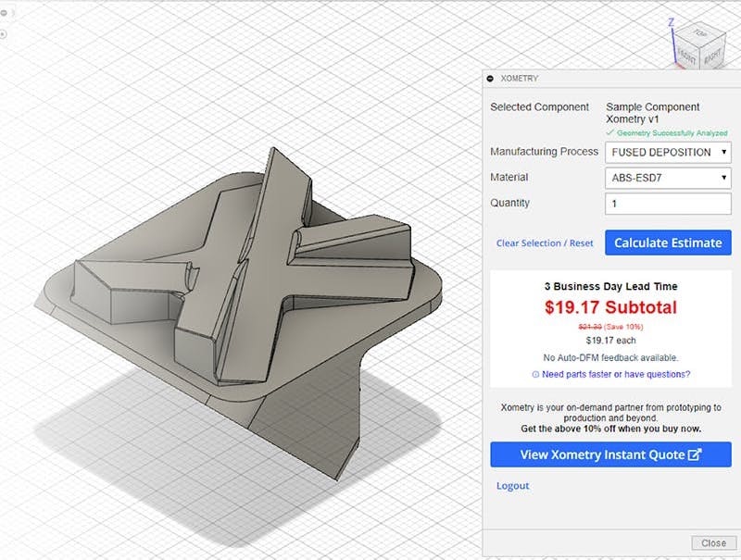This screenshot has width=741, height=560.
Task: Click the collapse icon on the XOMETRY panel header
Action: coord(489,80)
